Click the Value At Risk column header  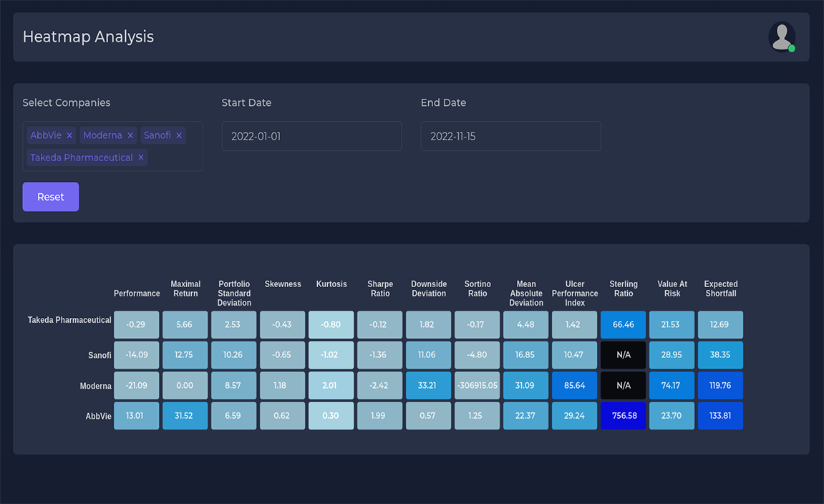pyautogui.click(x=672, y=289)
